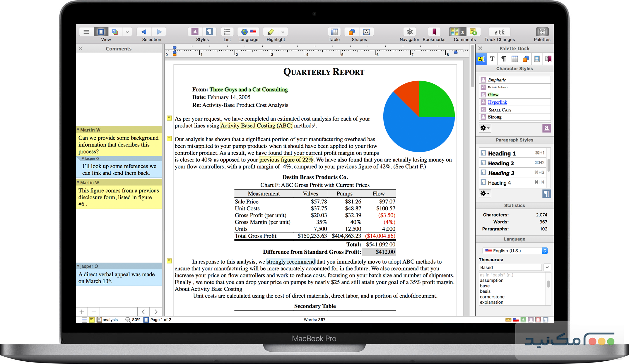Switch to the Paragraph palette tab
The width and height of the screenshot is (629, 364).
503,59
